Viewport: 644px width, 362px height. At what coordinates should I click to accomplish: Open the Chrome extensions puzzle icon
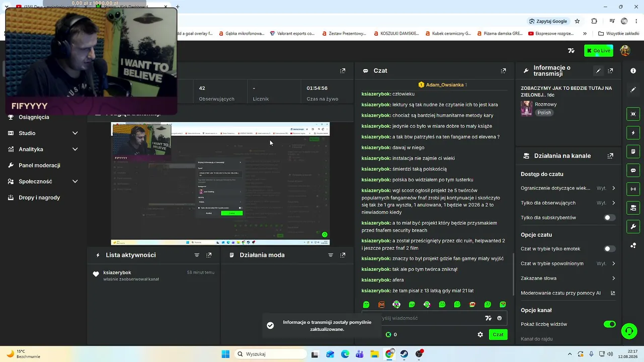click(594, 21)
